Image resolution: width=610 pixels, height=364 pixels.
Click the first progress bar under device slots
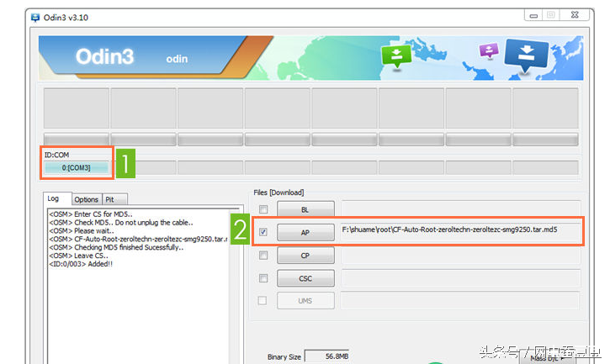[x=77, y=140]
